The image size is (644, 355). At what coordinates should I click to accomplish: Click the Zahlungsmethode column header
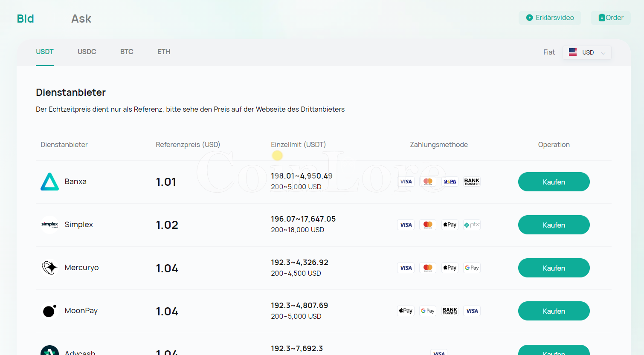pos(439,145)
